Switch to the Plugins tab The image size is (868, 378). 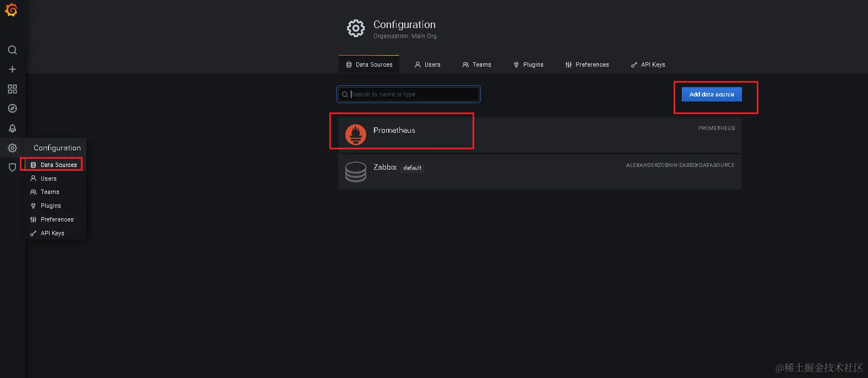pyautogui.click(x=528, y=64)
